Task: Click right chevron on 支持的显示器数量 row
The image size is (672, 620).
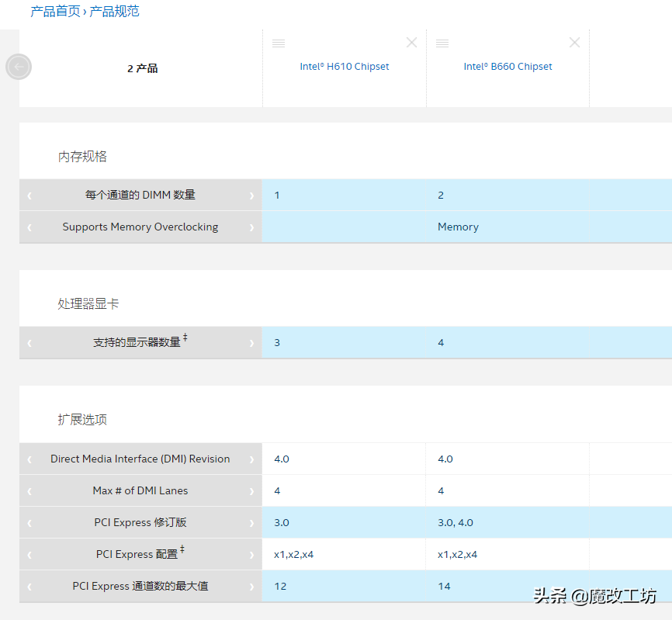Action: pos(251,343)
